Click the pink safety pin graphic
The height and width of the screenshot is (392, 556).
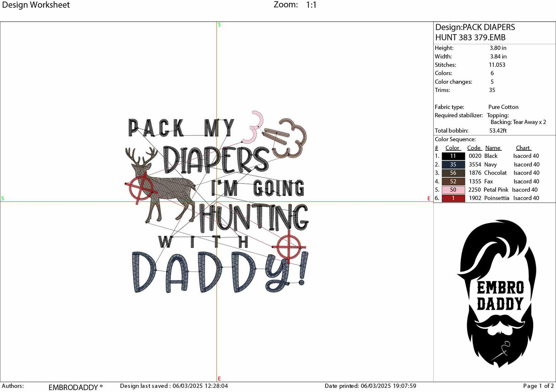click(x=254, y=127)
